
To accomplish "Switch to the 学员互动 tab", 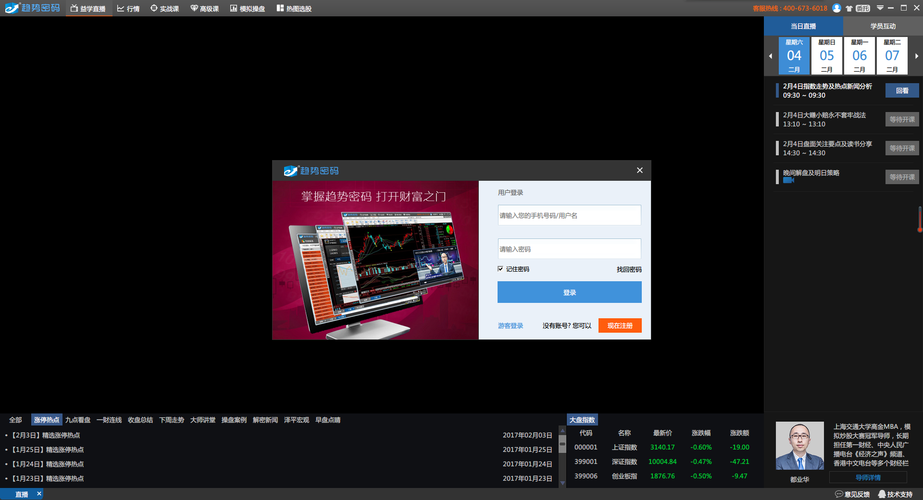I will tap(883, 26).
